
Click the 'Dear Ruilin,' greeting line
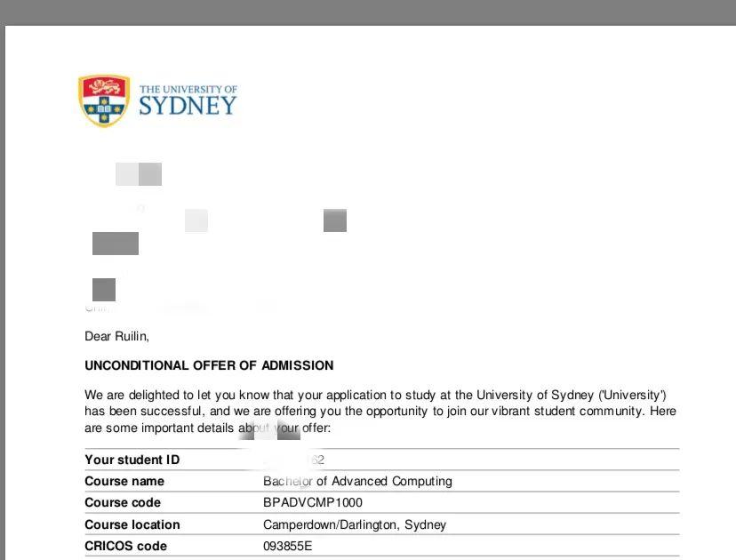tap(116, 336)
